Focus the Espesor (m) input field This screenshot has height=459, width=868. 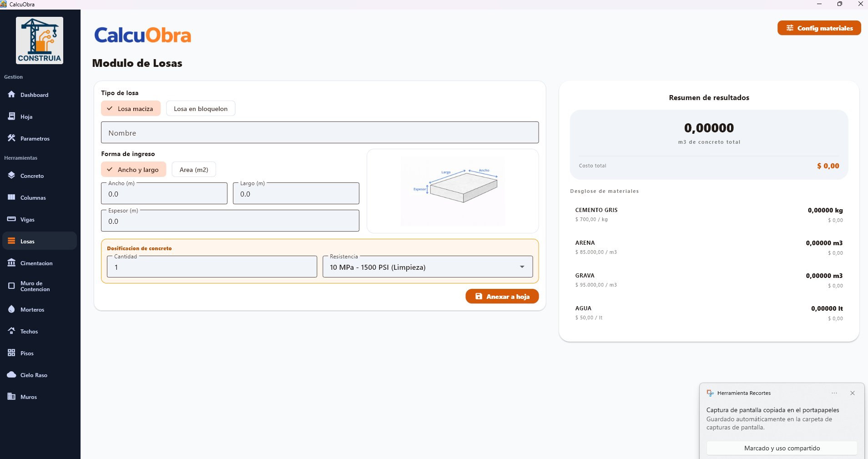click(x=230, y=222)
